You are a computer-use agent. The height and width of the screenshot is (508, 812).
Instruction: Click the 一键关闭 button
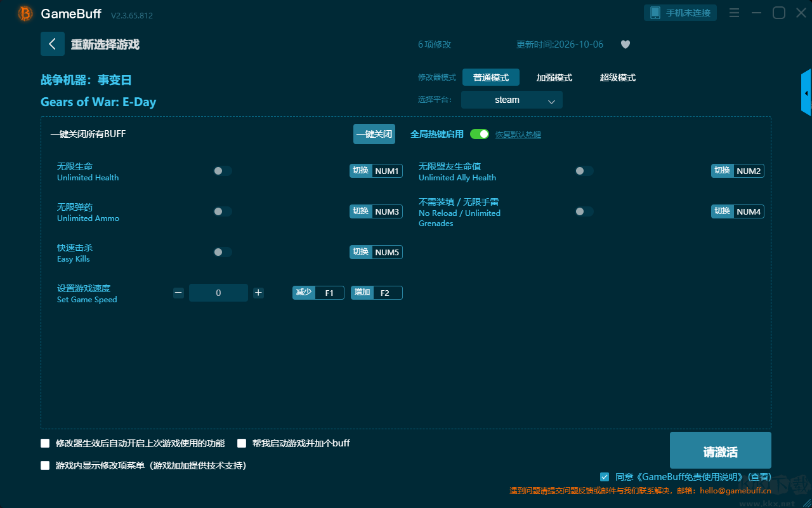tap(374, 134)
